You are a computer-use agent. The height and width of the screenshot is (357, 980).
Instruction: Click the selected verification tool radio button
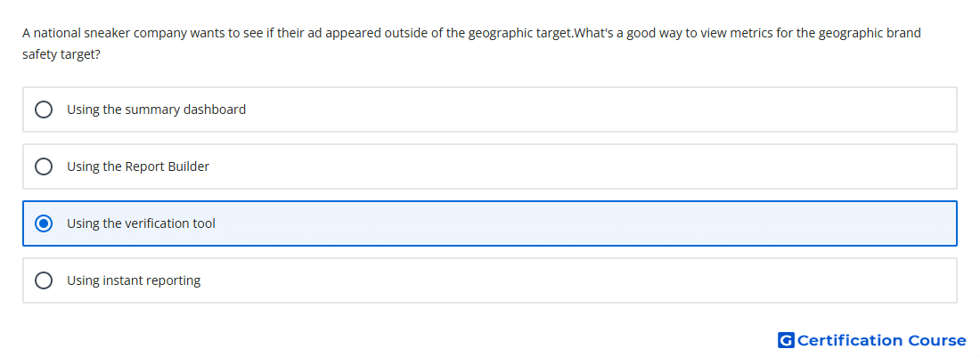(x=44, y=223)
